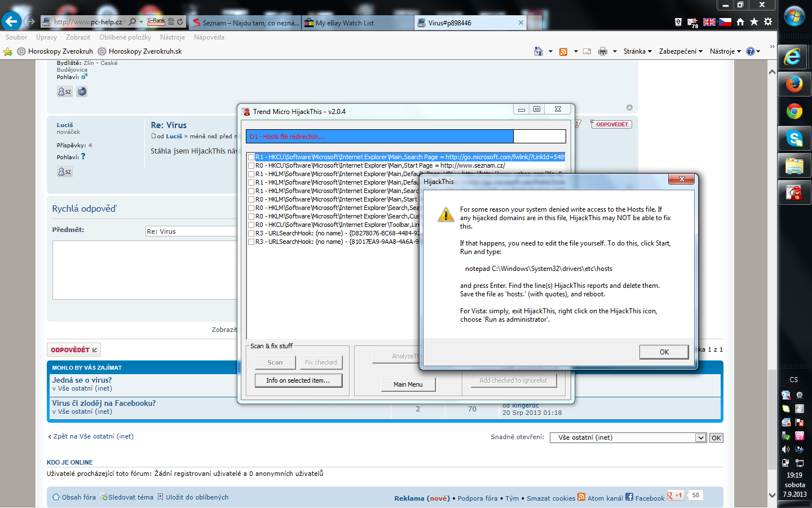Screen dimensions: 812x508
Task: Click the Atom kanál feed icon in footer
Action: [581, 497]
